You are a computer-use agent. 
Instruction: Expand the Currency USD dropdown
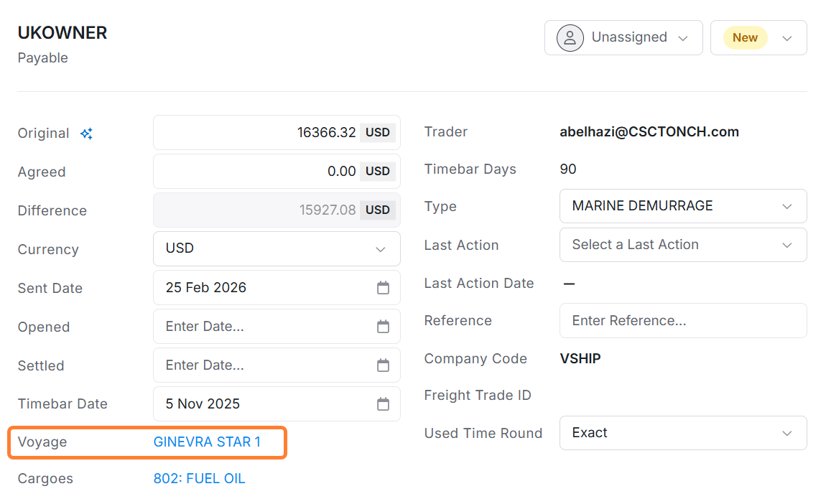coord(380,249)
